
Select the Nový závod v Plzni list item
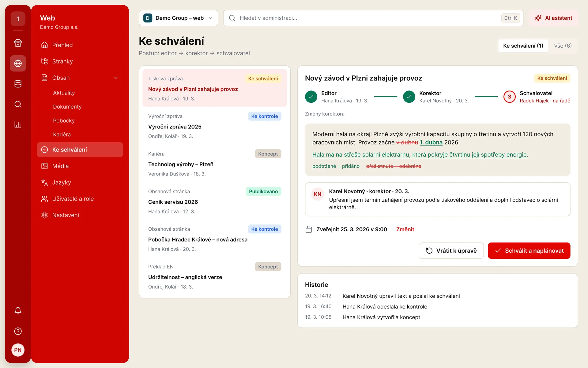coord(215,88)
